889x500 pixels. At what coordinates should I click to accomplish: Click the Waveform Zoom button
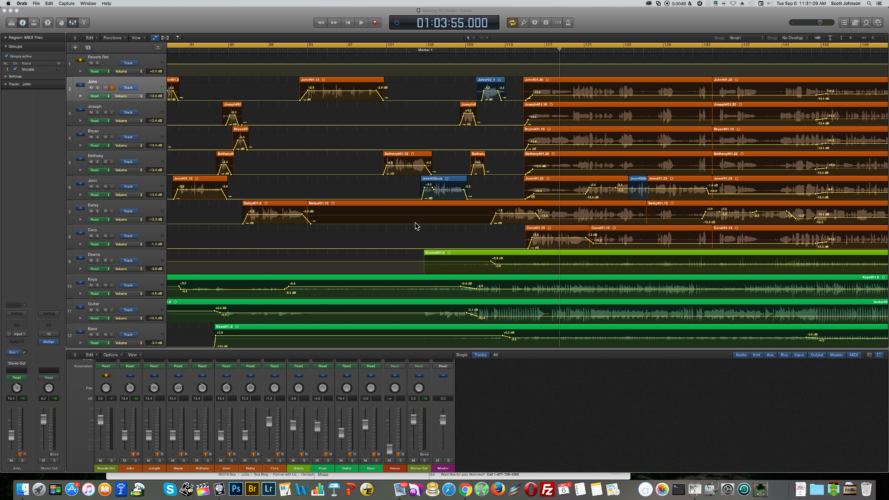(x=818, y=38)
